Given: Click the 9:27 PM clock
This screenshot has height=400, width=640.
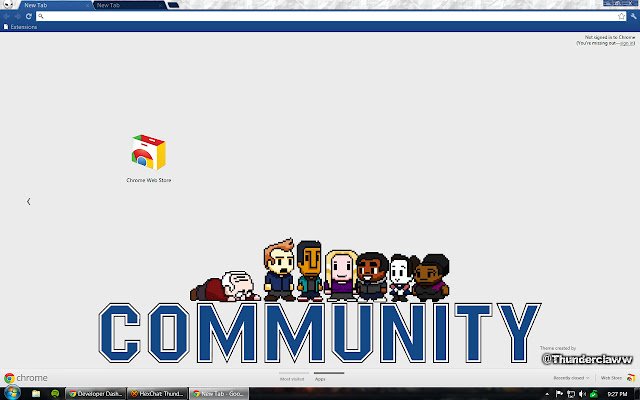Looking at the screenshot, I should click(617, 394).
